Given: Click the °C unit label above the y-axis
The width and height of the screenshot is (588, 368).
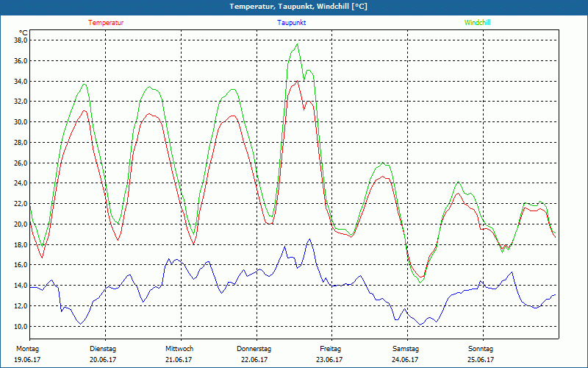Looking at the screenshot, I should 24,32.
